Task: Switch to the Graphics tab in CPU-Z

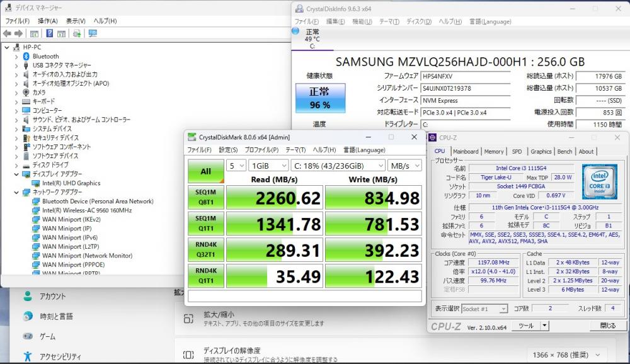Action: click(x=541, y=152)
